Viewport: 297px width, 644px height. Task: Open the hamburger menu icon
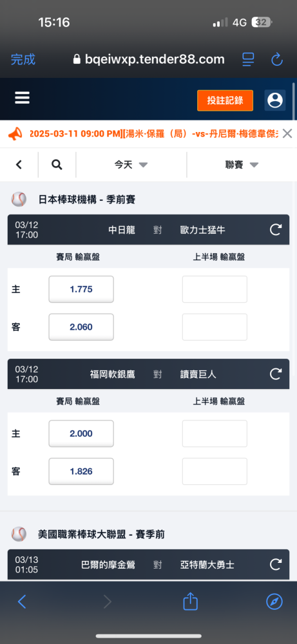click(22, 98)
